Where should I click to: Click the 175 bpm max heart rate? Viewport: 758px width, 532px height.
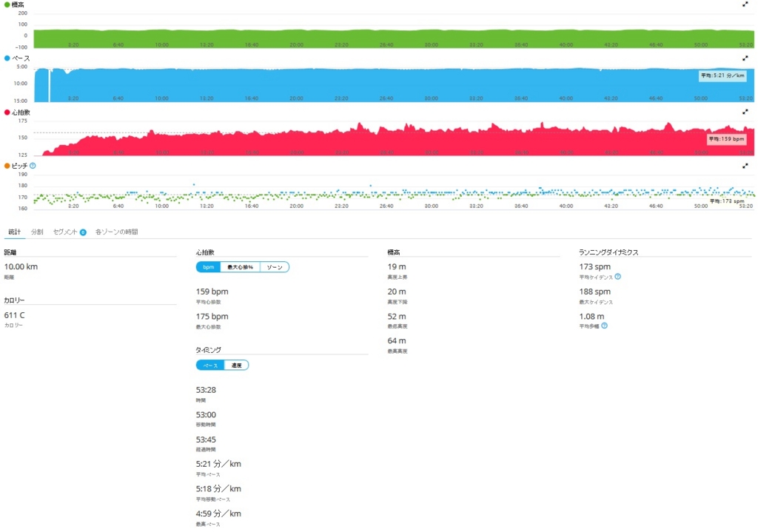coord(212,317)
